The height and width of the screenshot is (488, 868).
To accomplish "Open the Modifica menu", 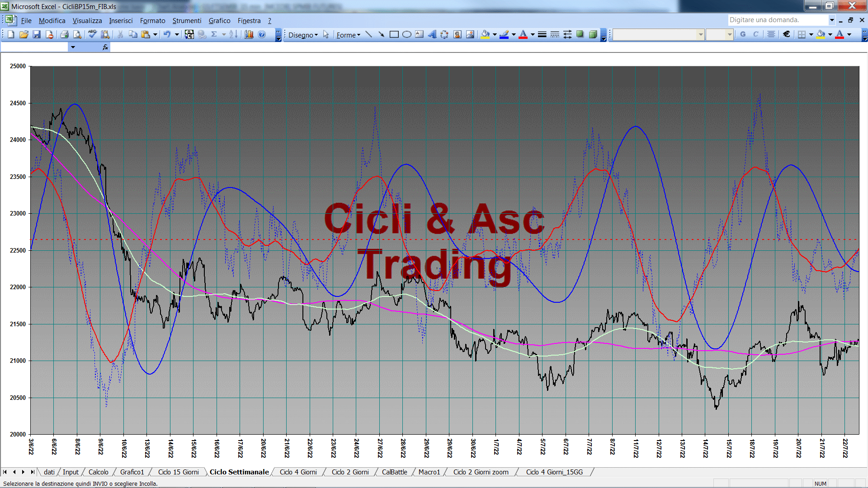I will [x=52, y=21].
